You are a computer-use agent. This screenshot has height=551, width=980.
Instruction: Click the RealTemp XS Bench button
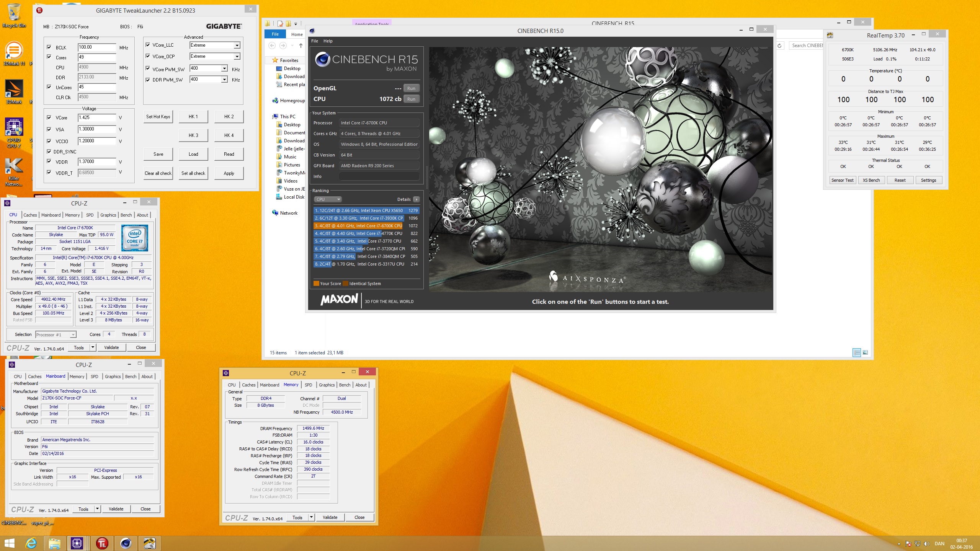tap(871, 180)
